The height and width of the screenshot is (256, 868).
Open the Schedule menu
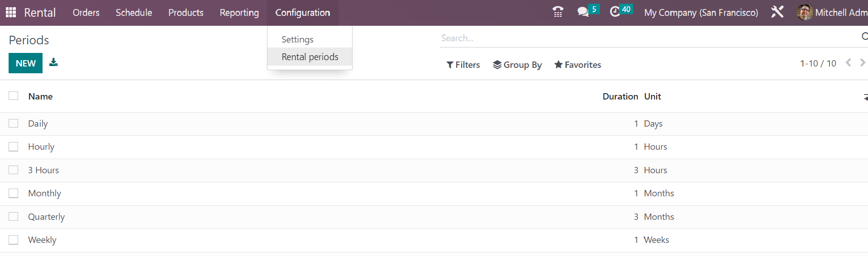[x=134, y=13]
